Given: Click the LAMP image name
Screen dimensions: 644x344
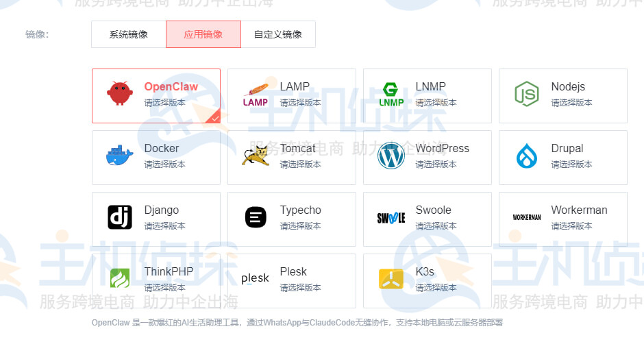Looking at the screenshot, I should [295, 87].
